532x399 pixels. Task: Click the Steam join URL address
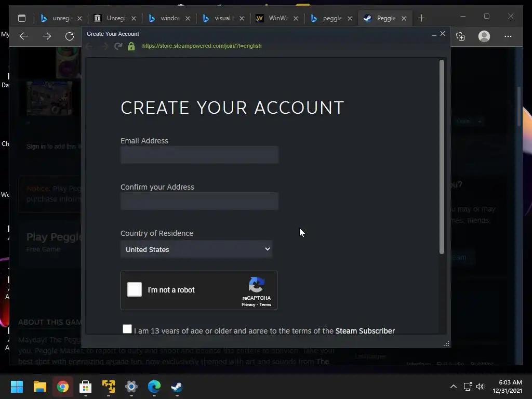pos(202,46)
